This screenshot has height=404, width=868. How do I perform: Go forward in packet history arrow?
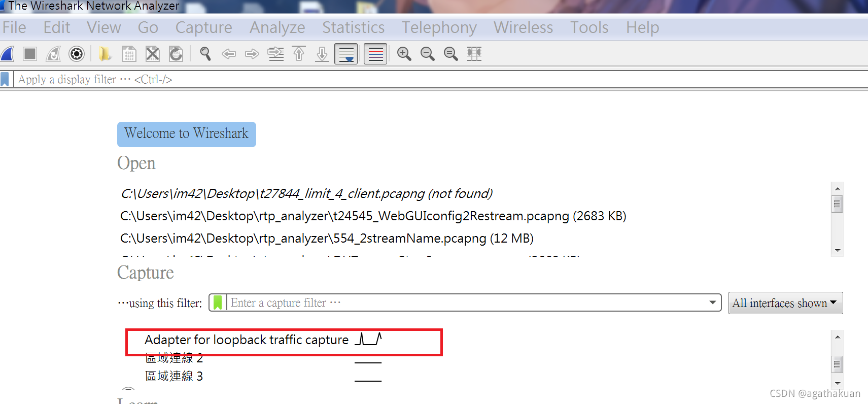(x=252, y=53)
